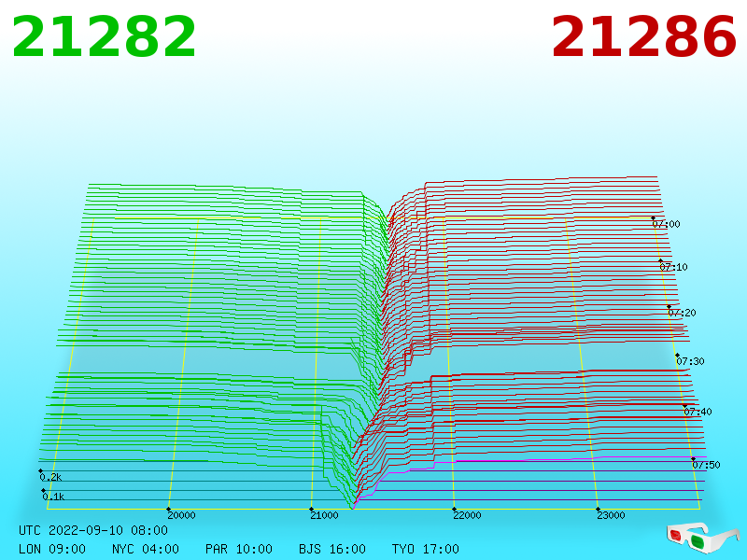Click the 0.2k volume axis label
The height and width of the screenshot is (560, 747).
pyautogui.click(x=51, y=477)
